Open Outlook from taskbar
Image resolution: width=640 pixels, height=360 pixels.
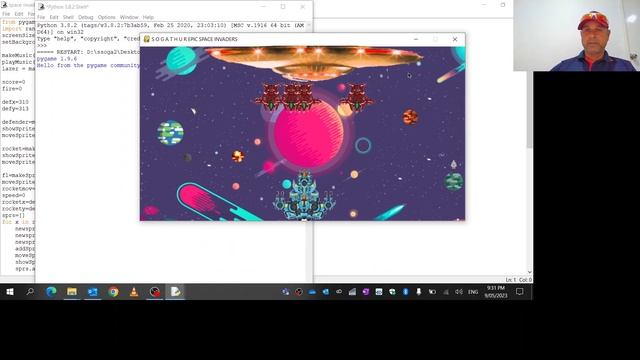[93, 292]
